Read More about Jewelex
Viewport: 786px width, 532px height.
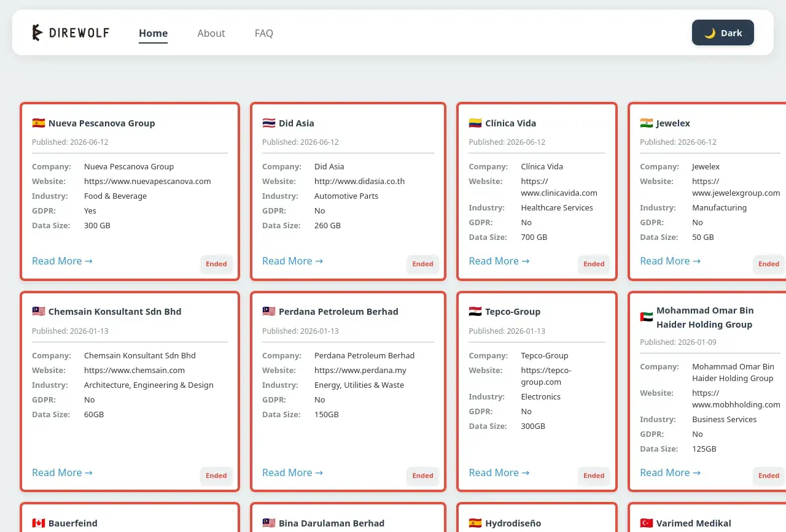[670, 261]
